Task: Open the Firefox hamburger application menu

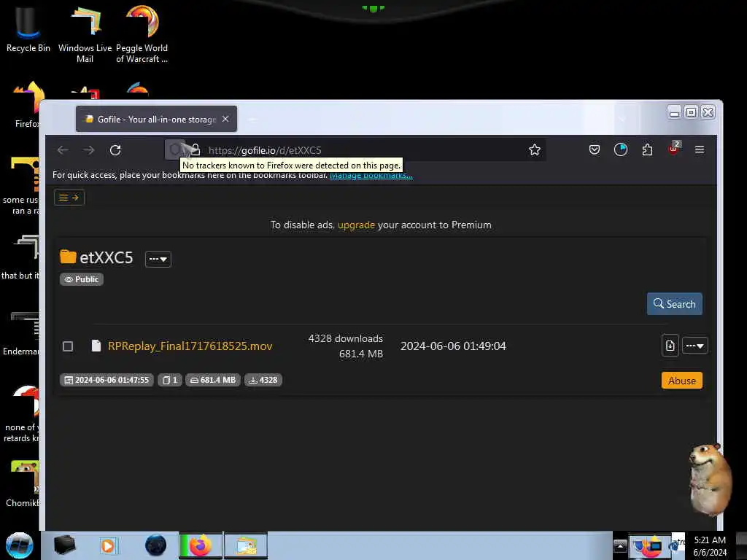Action: (x=700, y=149)
